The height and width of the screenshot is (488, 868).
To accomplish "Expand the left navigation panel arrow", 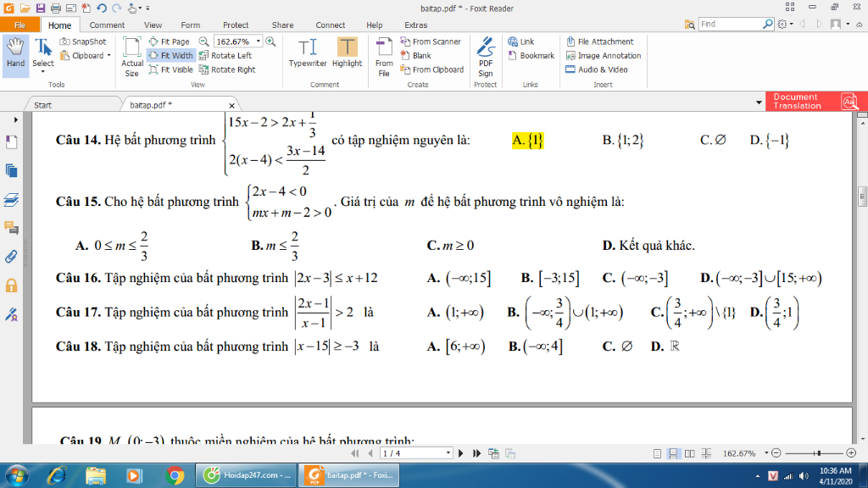I will click(15, 119).
